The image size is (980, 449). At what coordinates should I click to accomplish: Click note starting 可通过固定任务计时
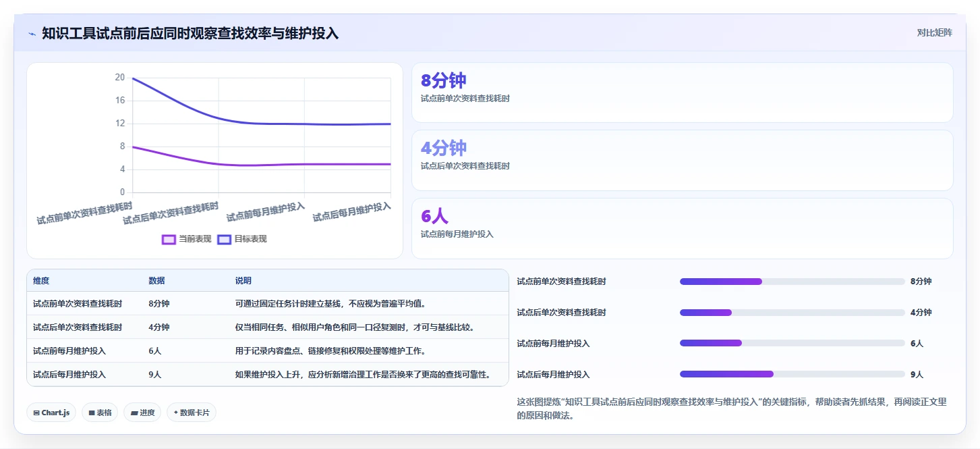[x=330, y=304]
